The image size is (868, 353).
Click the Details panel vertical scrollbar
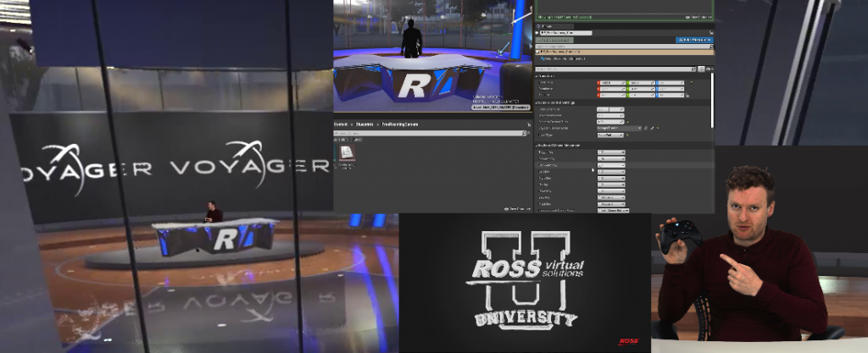(x=711, y=99)
